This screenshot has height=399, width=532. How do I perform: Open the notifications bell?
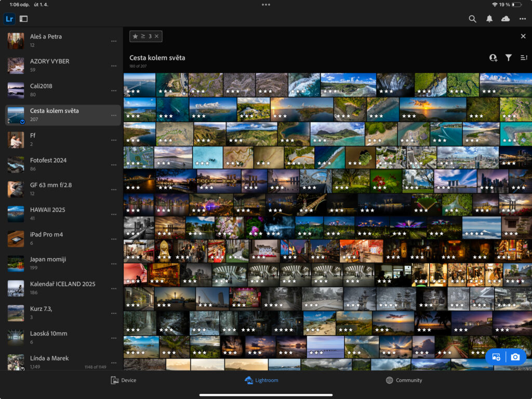point(489,19)
